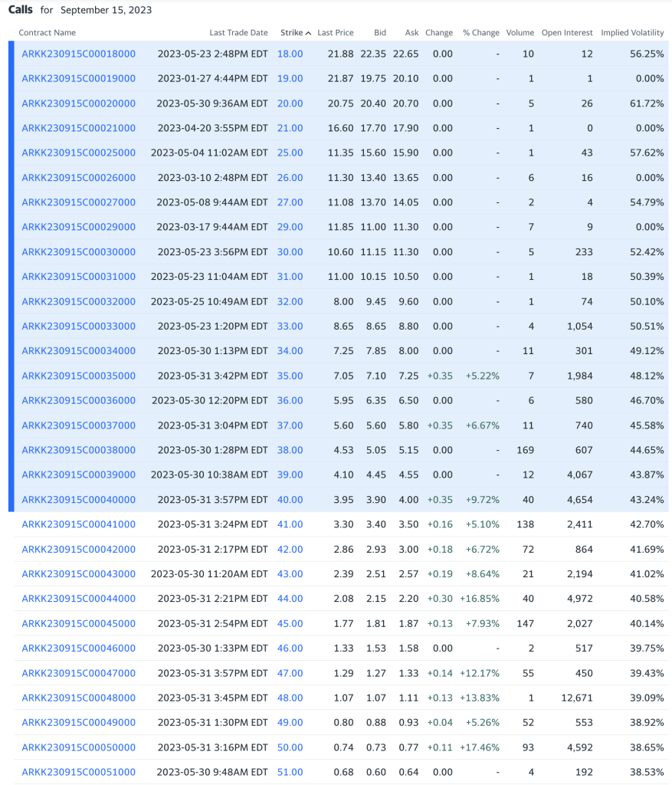Sort by Last Trade Date column
The image size is (672, 785).
point(238,32)
